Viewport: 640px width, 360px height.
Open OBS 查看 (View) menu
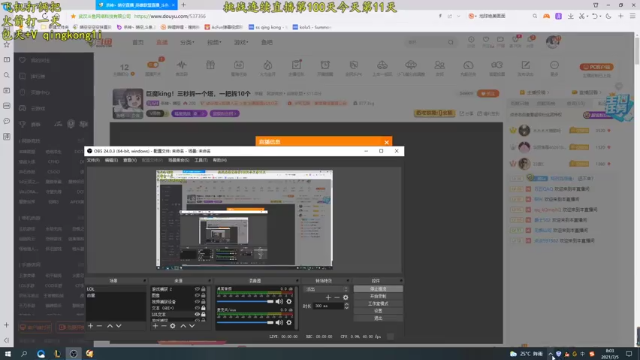pyautogui.click(x=130, y=160)
